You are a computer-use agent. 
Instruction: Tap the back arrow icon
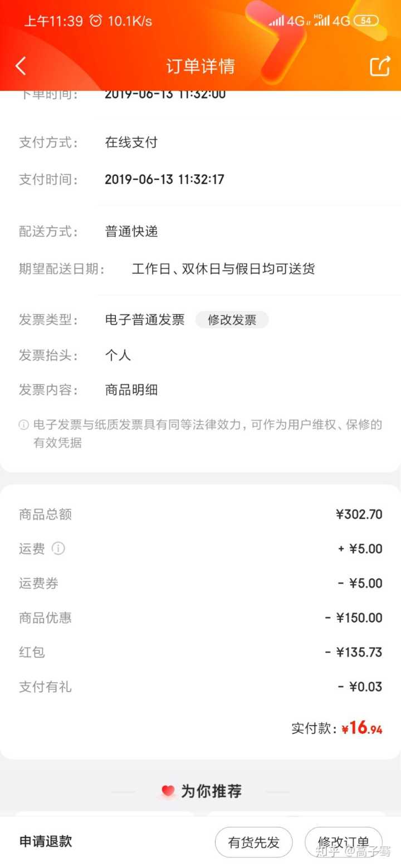[21, 66]
